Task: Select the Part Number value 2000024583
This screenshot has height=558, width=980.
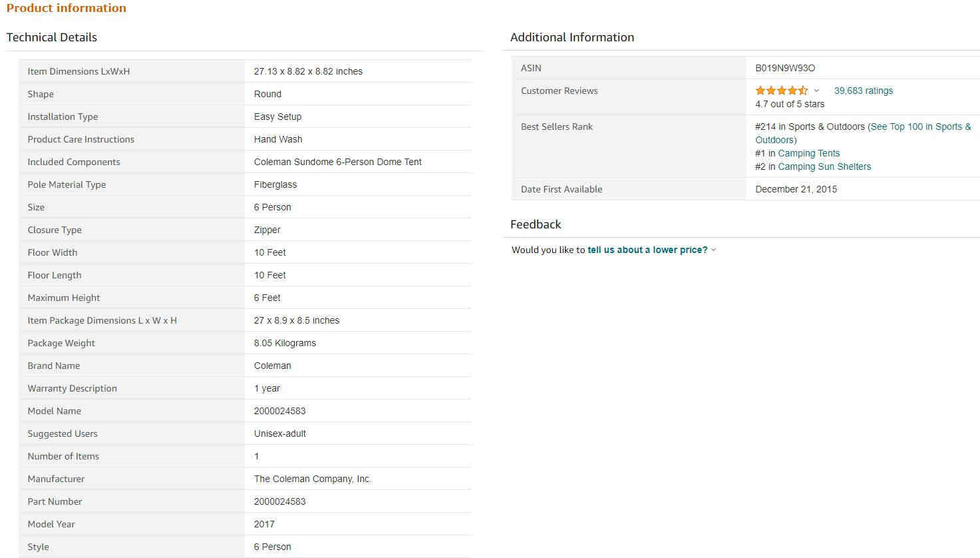Action: point(279,501)
